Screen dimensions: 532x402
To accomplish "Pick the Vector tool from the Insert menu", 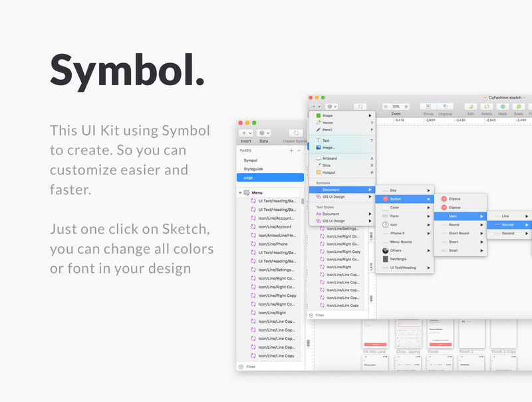I will [x=342, y=122].
